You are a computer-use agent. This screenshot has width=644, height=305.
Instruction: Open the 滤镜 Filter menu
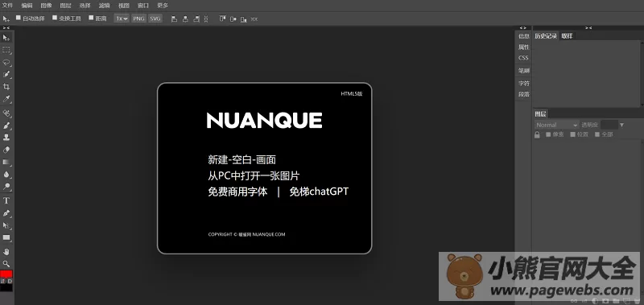(105, 6)
